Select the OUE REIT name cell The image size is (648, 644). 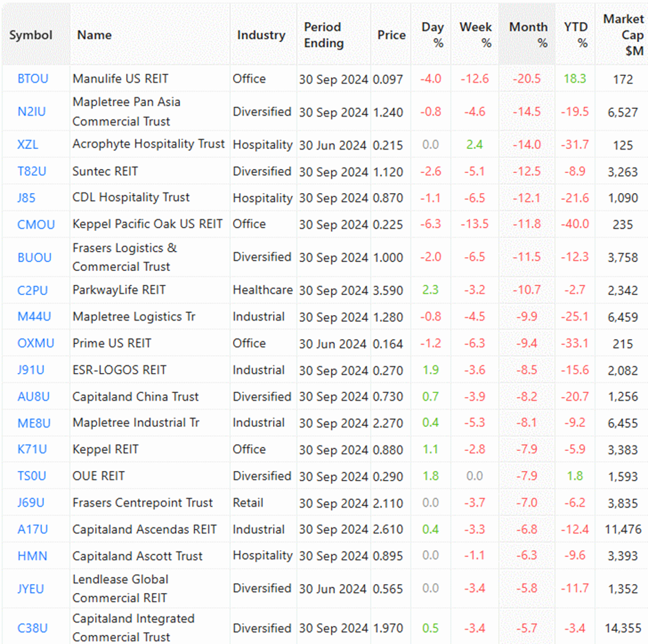[99, 476]
